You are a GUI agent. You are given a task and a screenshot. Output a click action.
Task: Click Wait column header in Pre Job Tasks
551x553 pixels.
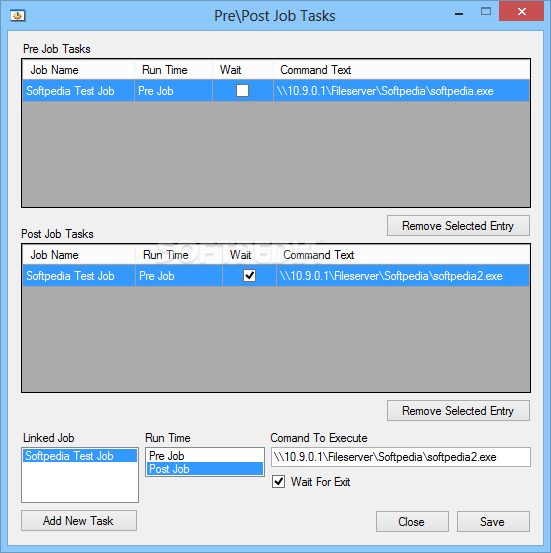(243, 70)
